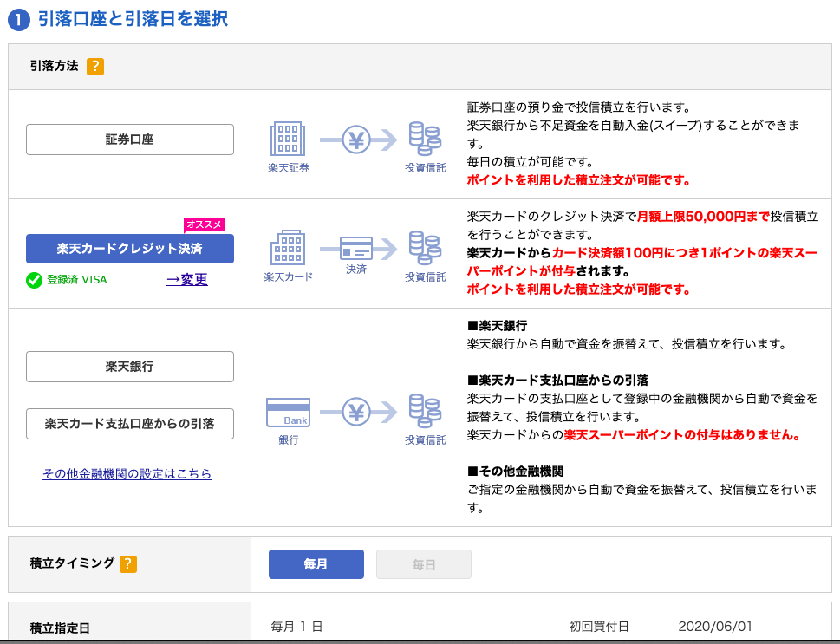Click the 楽天証券 icon caption
This screenshot has height=644, width=840.
click(x=289, y=168)
